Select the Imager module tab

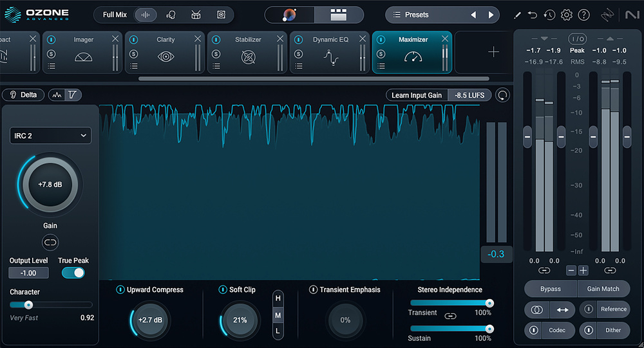83,52
